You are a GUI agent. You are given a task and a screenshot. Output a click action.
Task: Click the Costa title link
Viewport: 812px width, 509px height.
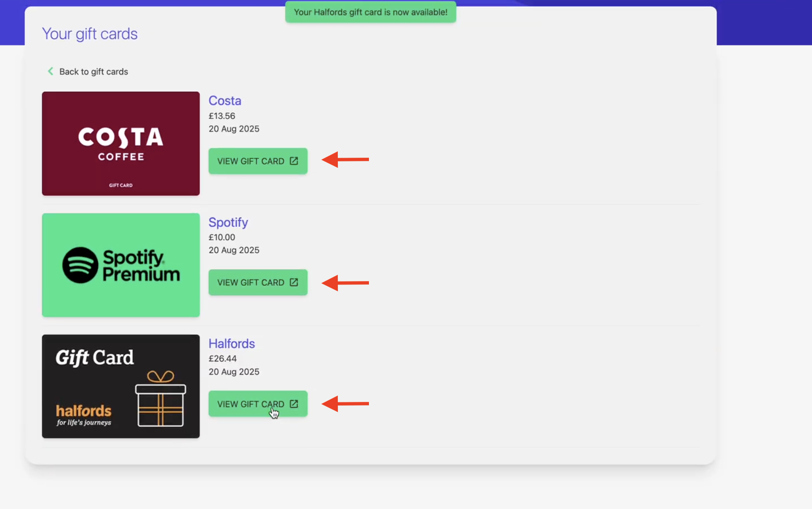pyautogui.click(x=225, y=101)
